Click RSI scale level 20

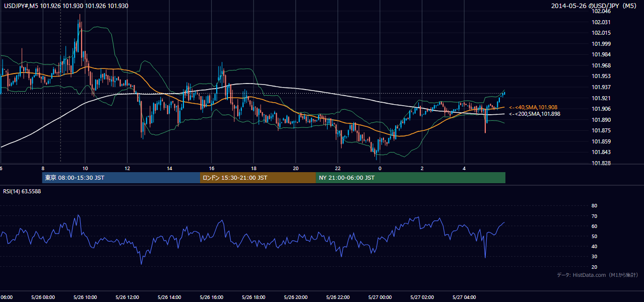[x=594, y=267]
